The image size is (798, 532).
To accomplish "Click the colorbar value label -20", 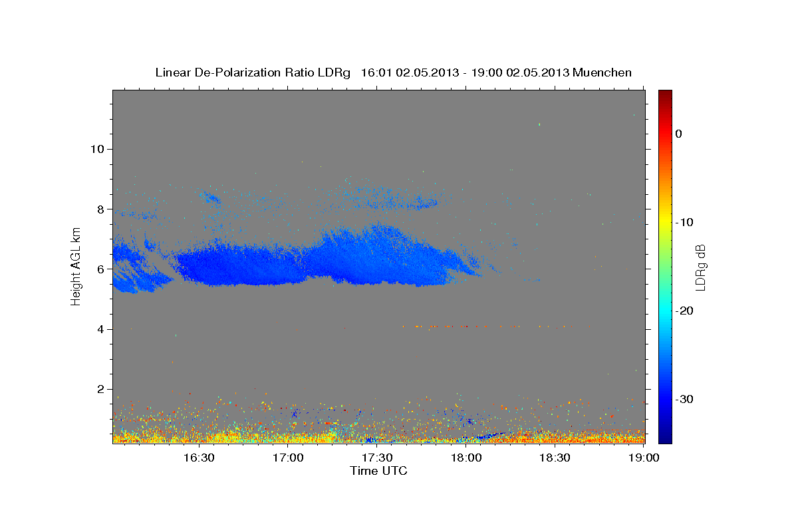I will coord(684,311).
